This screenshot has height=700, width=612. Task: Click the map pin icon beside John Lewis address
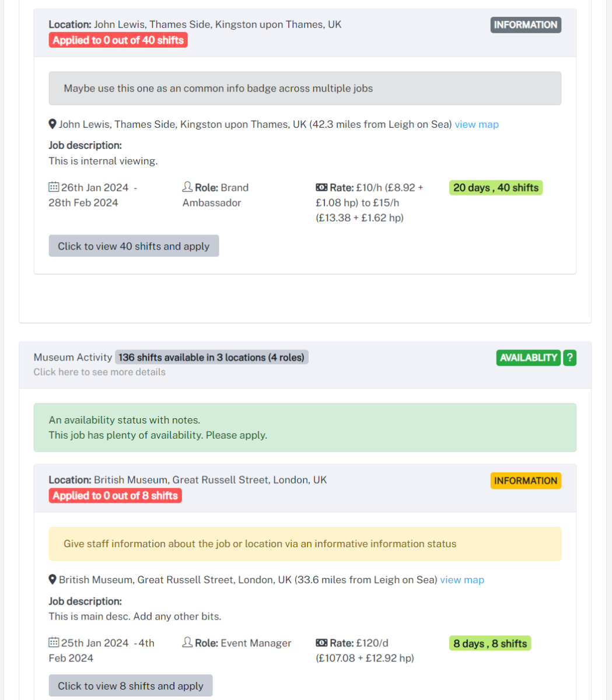(53, 124)
